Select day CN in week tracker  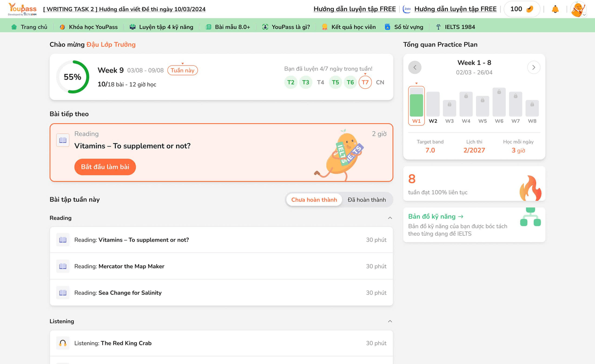tap(380, 82)
